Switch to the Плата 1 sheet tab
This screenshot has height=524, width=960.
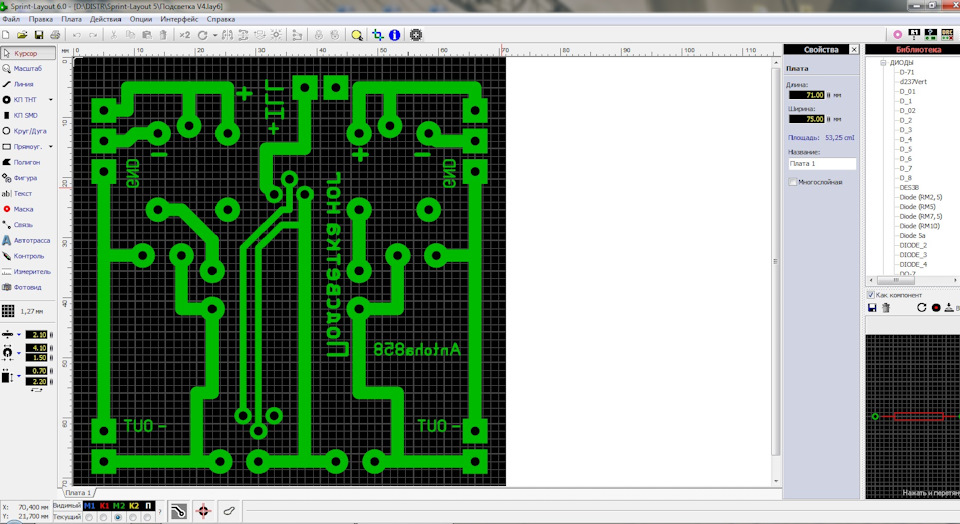tap(78, 493)
